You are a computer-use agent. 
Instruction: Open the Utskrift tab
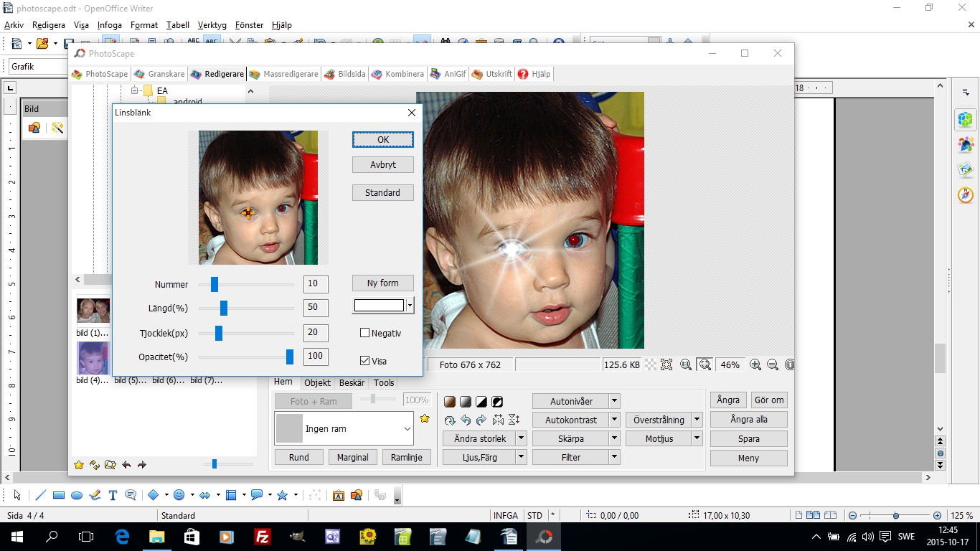[492, 74]
